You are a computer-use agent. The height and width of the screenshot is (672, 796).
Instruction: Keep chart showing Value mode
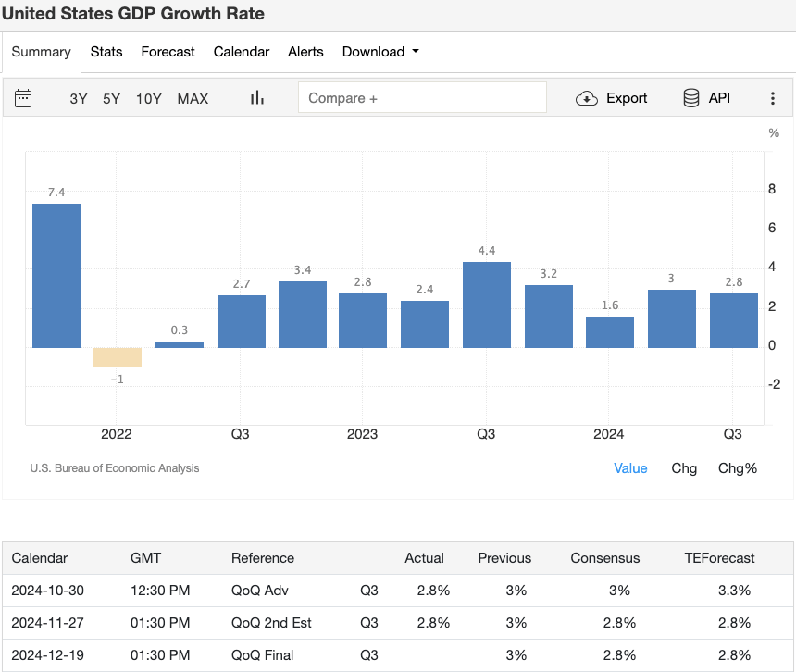[630, 468]
